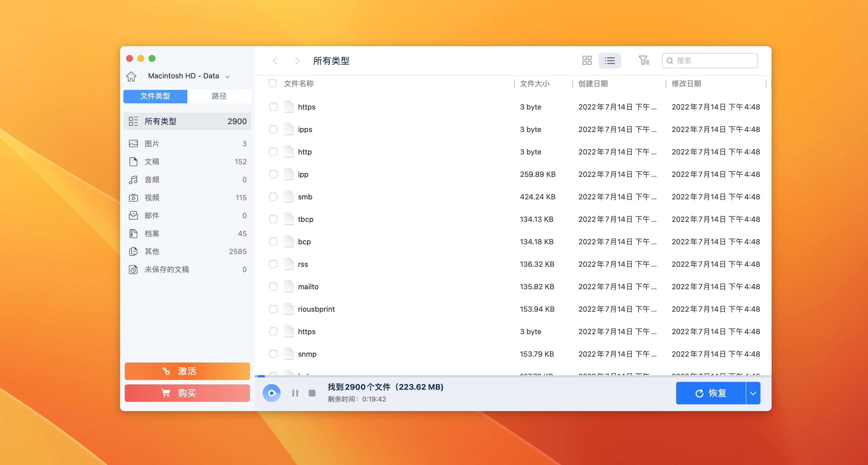Switch to the 路径 tab
868x465 pixels.
pos(219,96)
